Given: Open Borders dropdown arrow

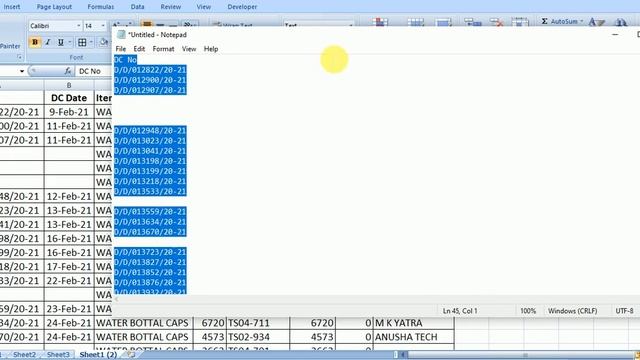Looking at the screenshot, I should tap(91, 42).
